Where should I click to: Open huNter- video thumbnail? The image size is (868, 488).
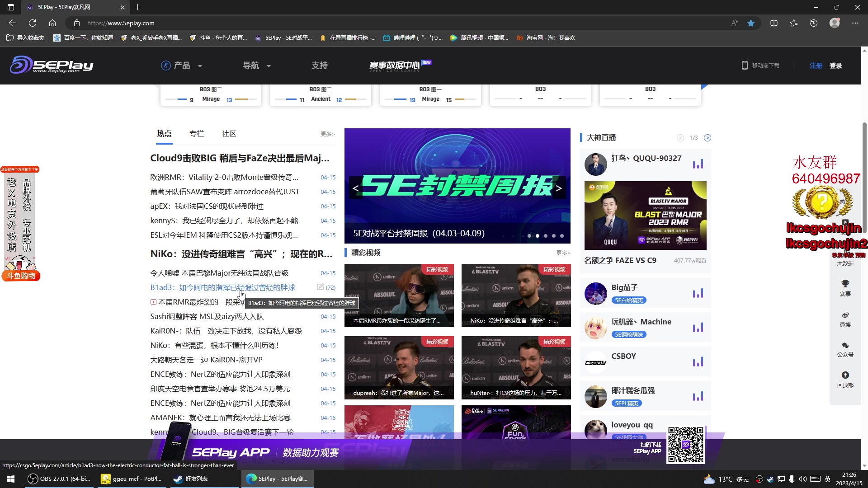coord(516,368)
